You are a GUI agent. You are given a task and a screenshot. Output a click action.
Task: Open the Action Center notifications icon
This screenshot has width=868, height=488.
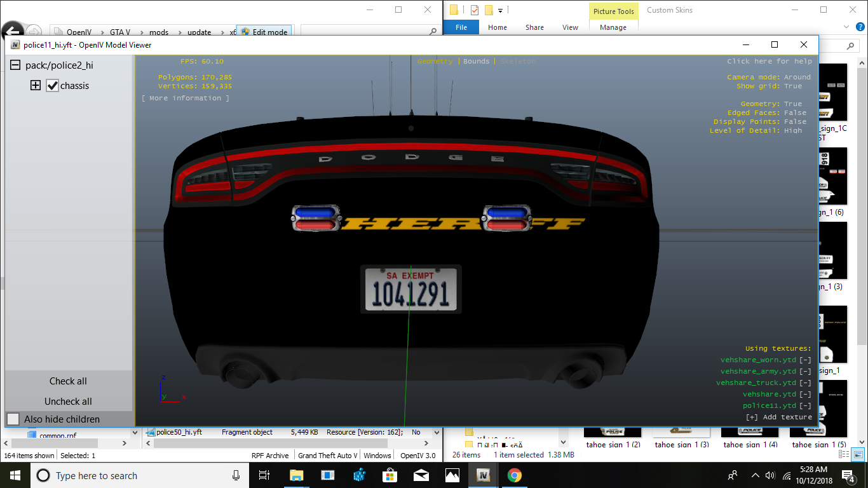[848, 475]
